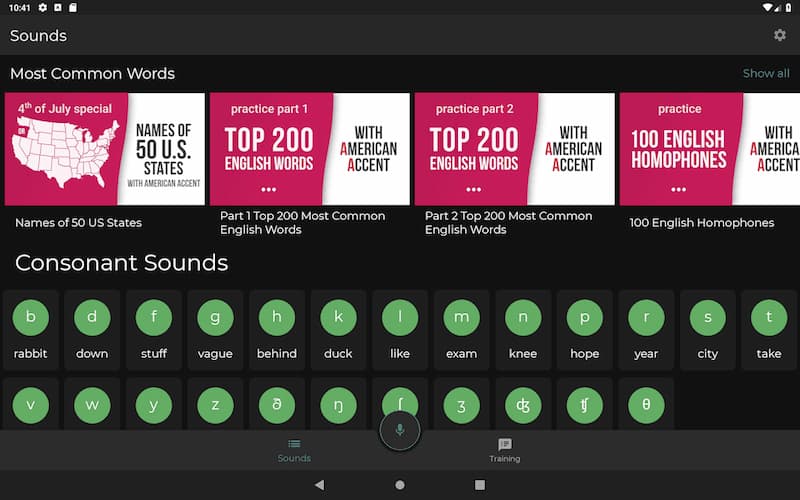The image size is (800, 500).
Task: Tap Android home navigation button
Action: (x=400, y=485)
